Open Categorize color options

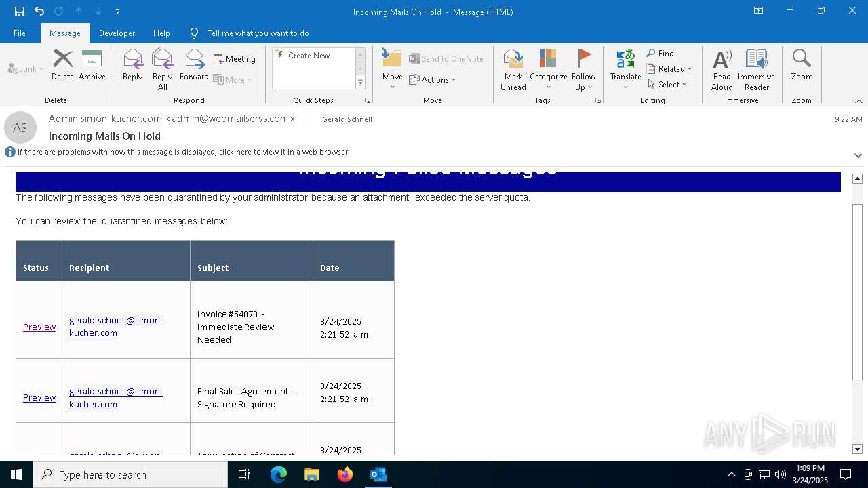point(548,69)
